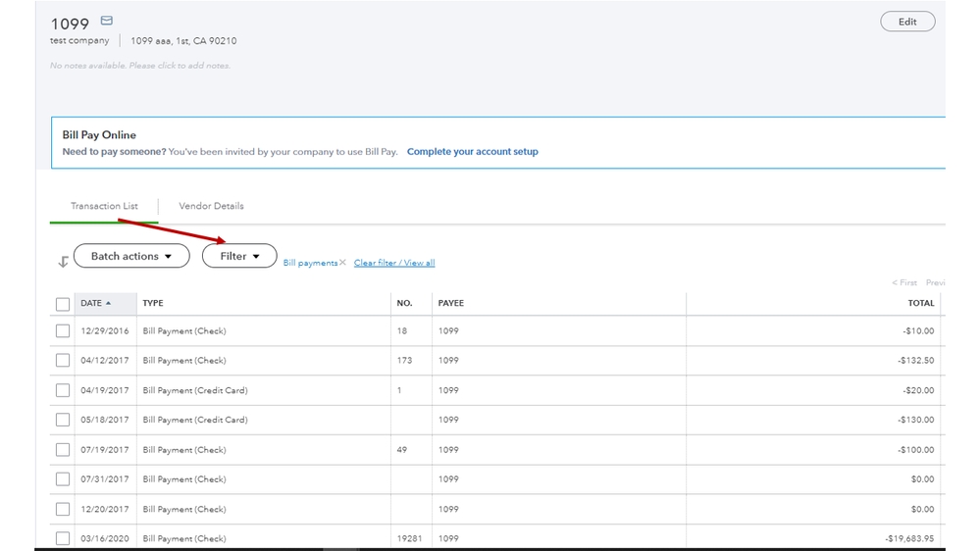
Task: Open the Batch actions dropdown
Action: point(131,256)
